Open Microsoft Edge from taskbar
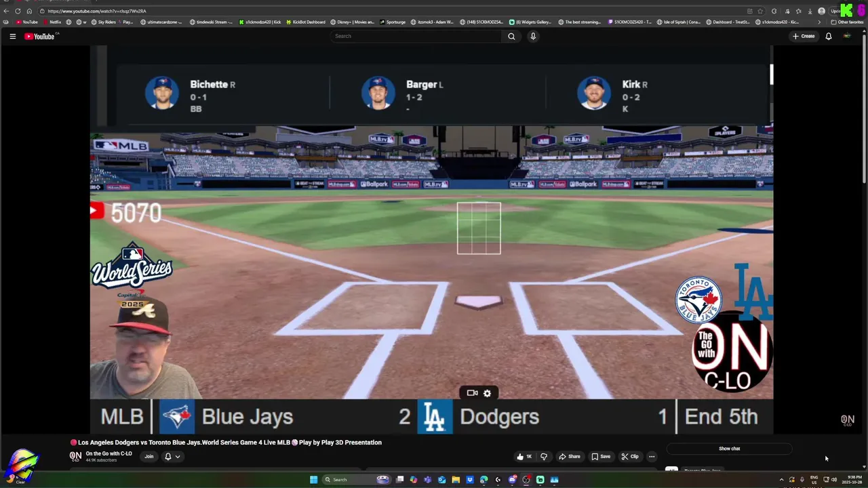 click(x=484, y=479)
